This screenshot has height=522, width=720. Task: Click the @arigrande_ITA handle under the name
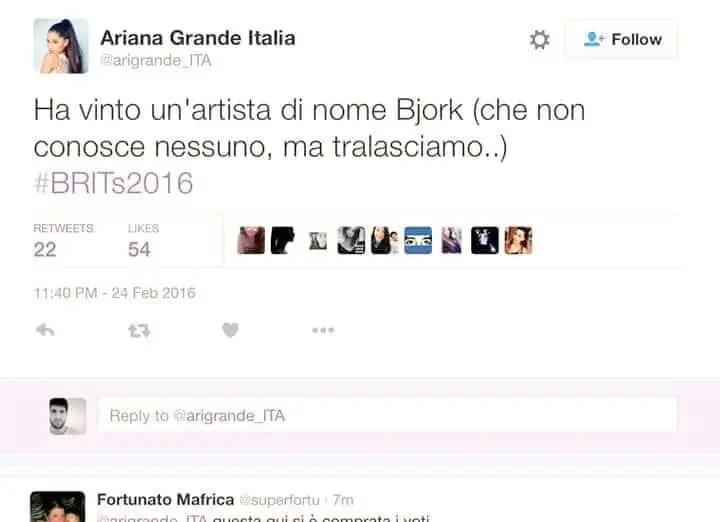coord(156,60)
